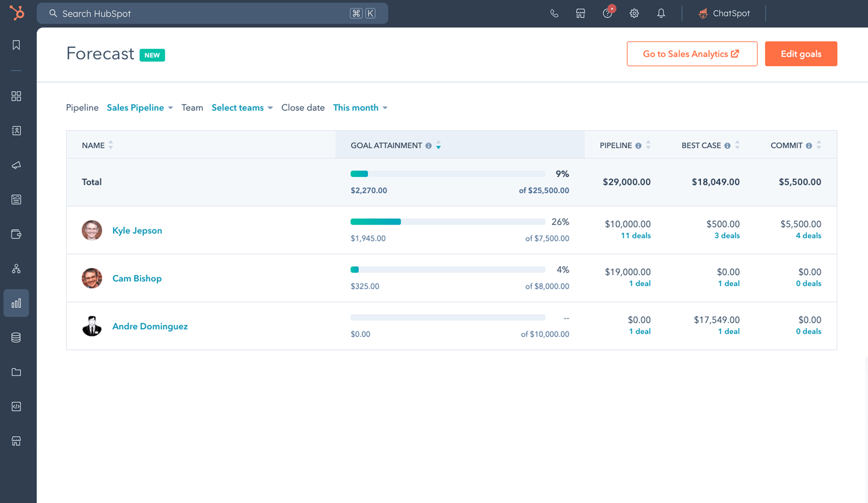Open the Contacts icon in sidebar

16,131
